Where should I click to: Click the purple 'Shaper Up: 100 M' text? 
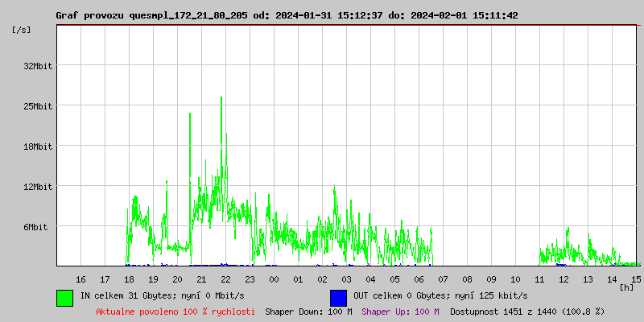click(x=400, y=311)
